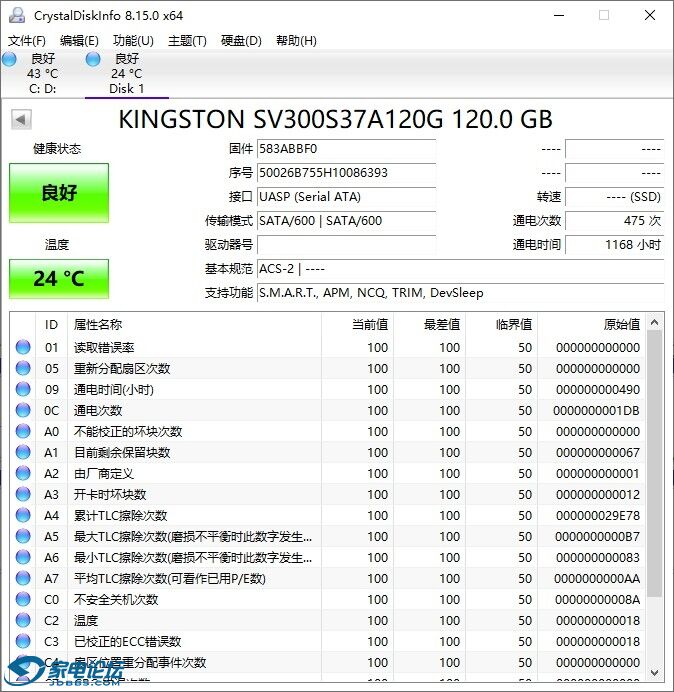This screenshot has width=674, height=692.
Task: Click the green 良好 health status button
Action: click(x=59, y=193)
